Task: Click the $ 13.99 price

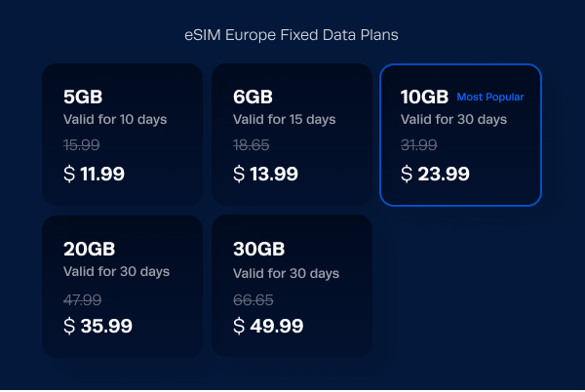Action: (x=265, y=174)
